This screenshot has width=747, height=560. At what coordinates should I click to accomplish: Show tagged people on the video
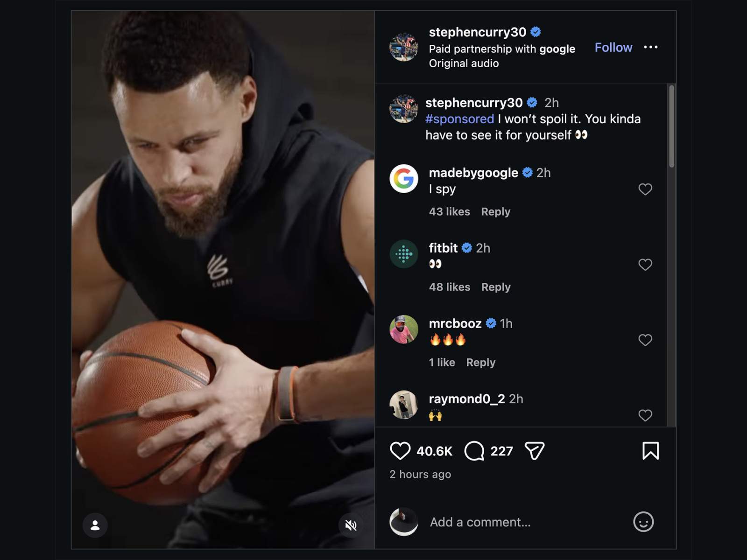(x=95, y=525)
